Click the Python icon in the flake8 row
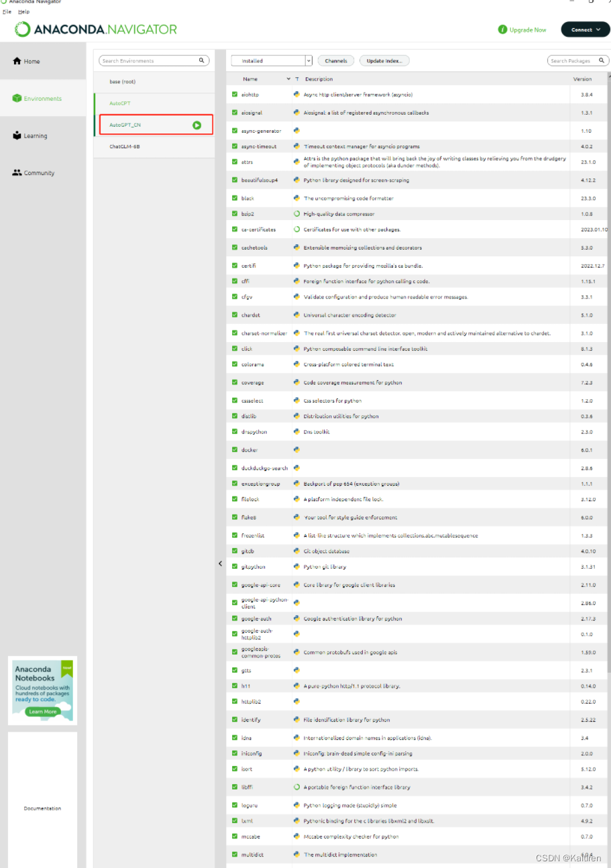 pyautogui.click(x=296, y=517)
